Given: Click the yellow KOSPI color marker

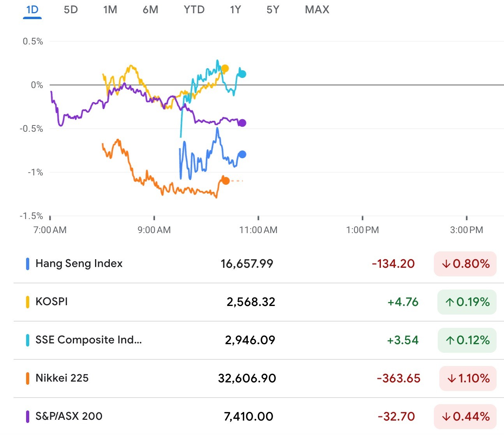Looking at the screenshot, I should click(x=28, y=302).
